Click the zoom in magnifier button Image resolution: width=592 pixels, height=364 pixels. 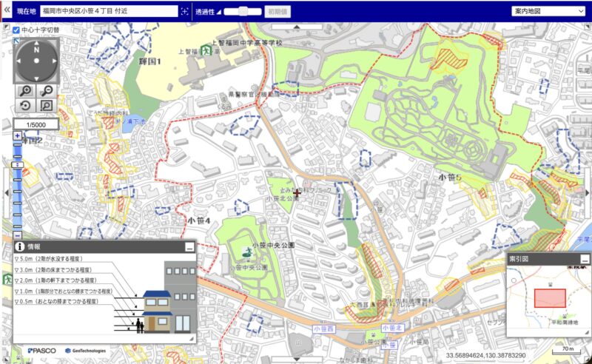24,91
